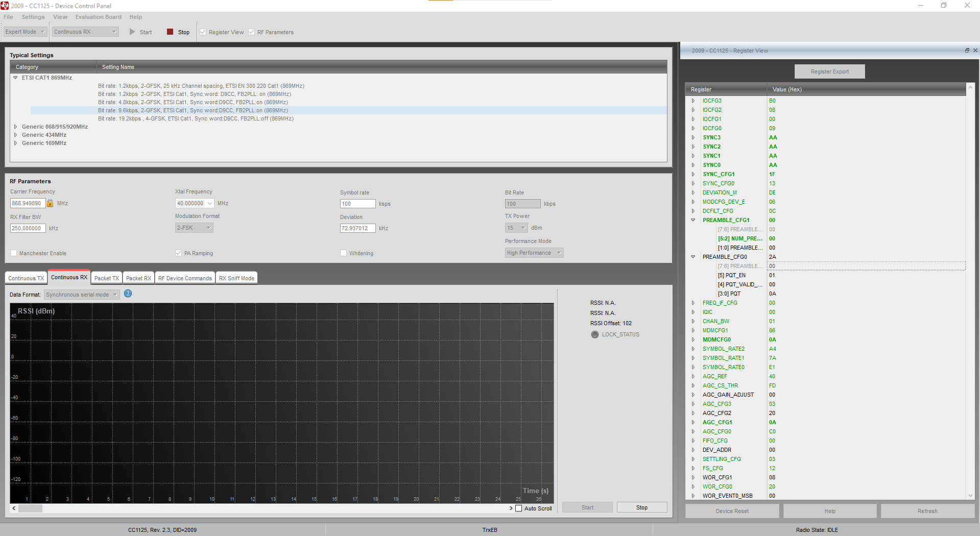The width and height of the screenshot is (980, 536).
Task: Toggle the Register View checkbox
Action: (x=203, y=32)
